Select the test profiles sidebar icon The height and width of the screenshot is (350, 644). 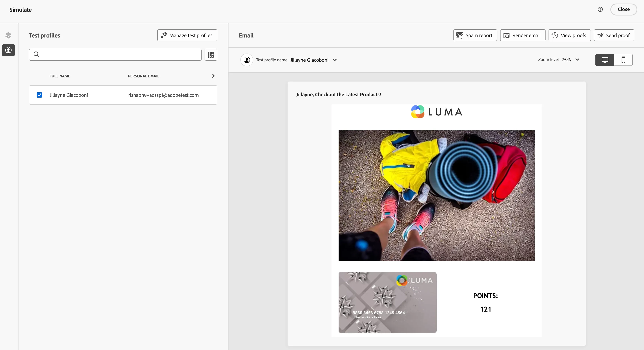click(x=8, y=50)
